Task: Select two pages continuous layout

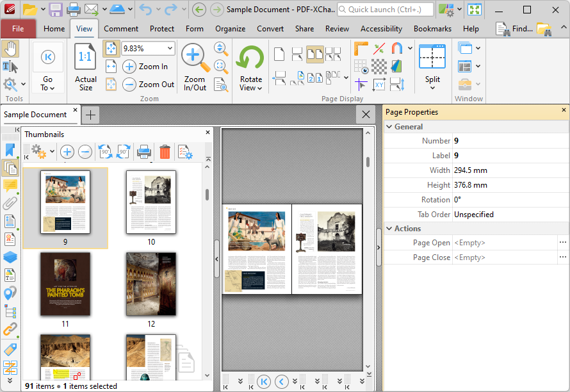Action: tap(333, 54)
